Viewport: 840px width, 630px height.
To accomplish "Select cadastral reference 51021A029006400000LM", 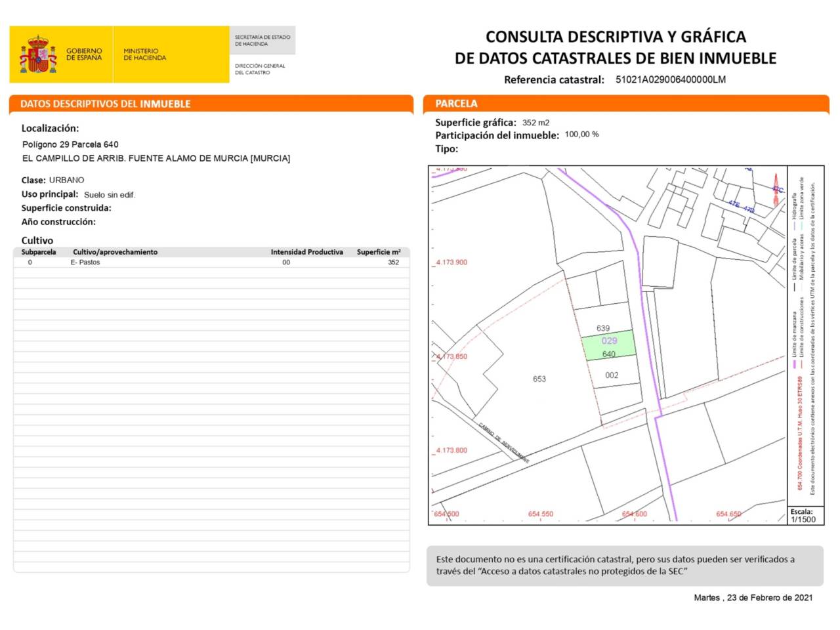I will point(671,80).
